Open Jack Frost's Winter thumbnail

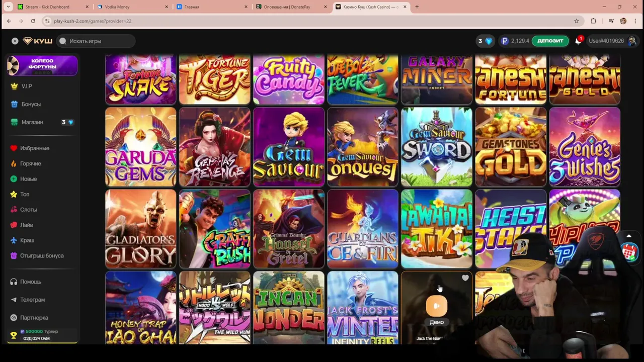[x=363, y=308]
